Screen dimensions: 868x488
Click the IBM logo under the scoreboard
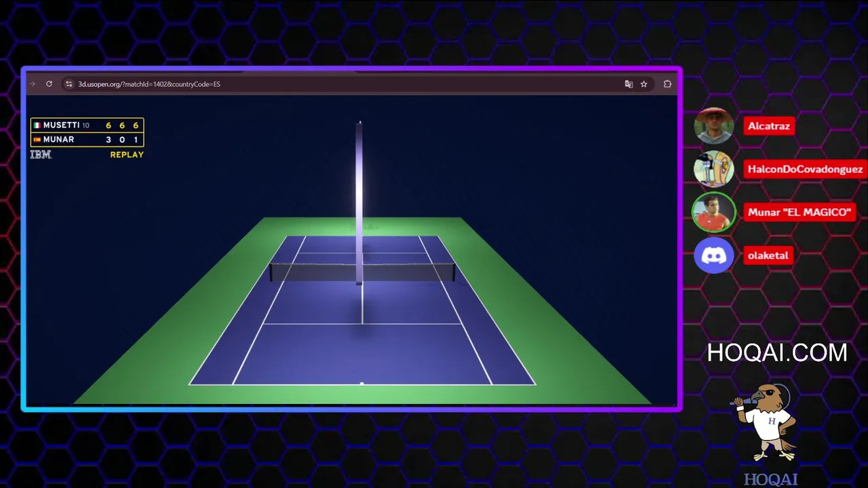[41, 155]
